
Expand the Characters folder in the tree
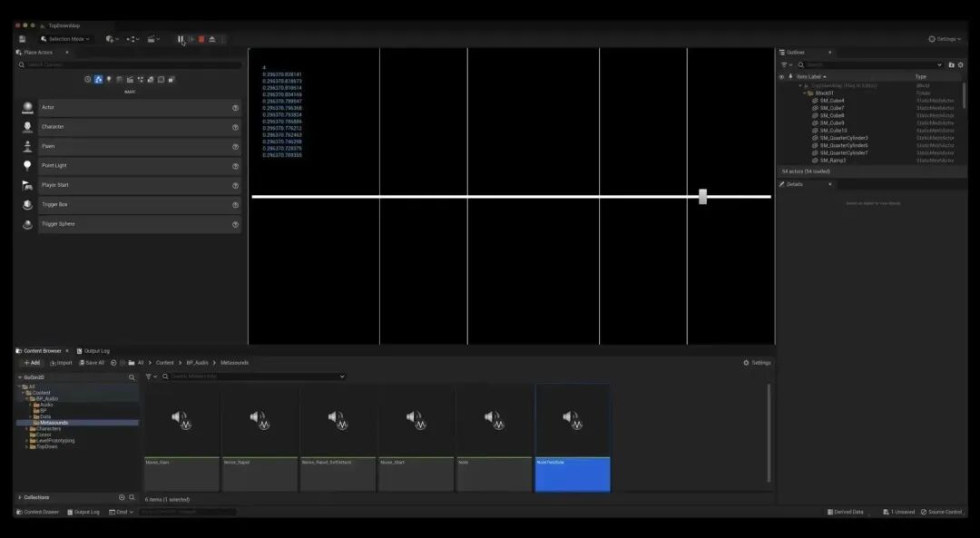pos(26,429)
